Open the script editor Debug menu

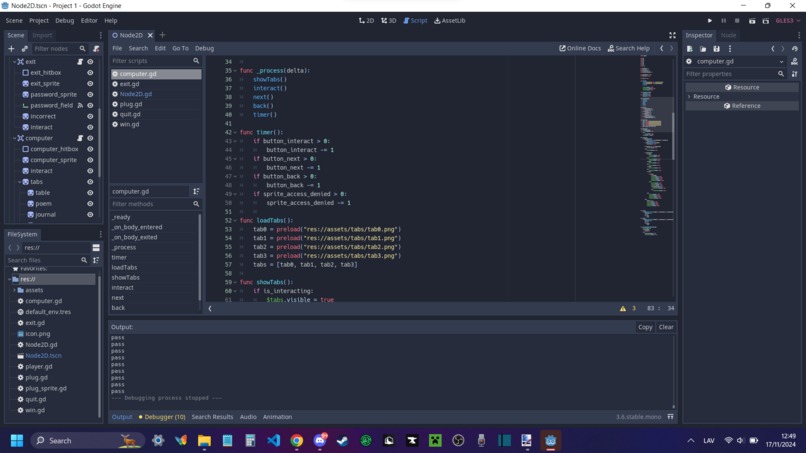[x=204, y=48]
